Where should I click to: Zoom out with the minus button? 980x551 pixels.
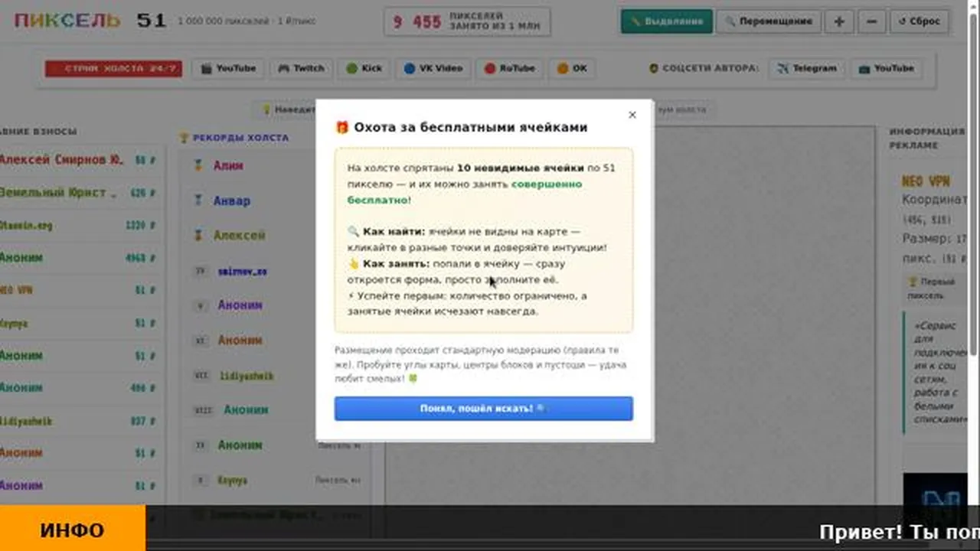click(x=872, y=21)
